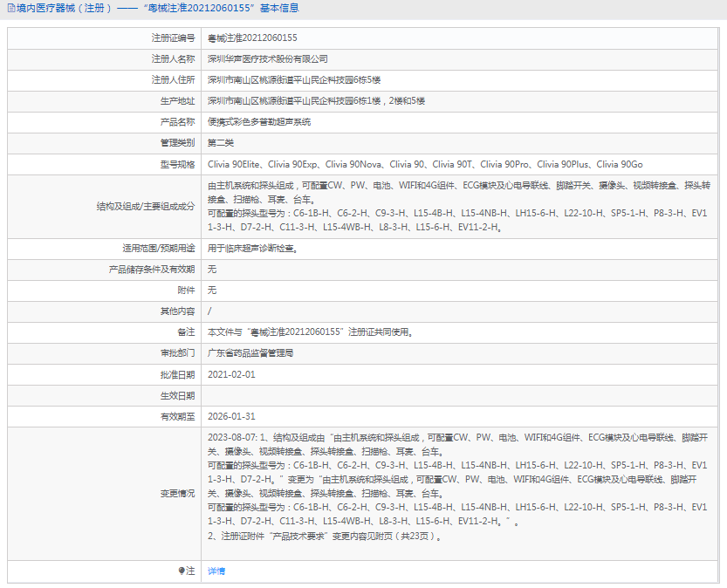Select intended use text 用于临床超声诊断检查

[252, 249]
